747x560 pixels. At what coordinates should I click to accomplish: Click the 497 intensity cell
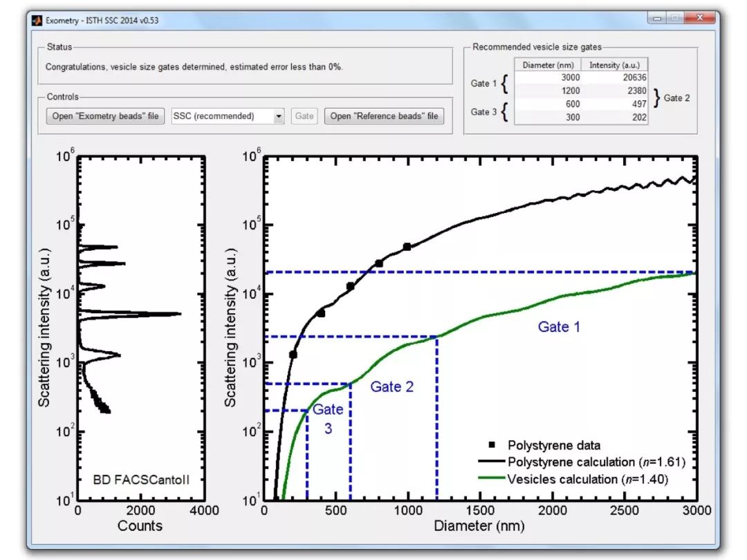click(615, 104)
